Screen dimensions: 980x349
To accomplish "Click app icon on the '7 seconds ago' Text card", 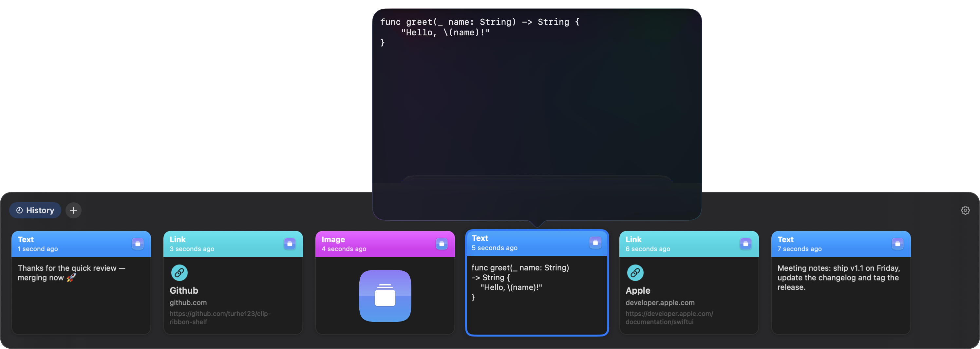I will tap(897, 244).
